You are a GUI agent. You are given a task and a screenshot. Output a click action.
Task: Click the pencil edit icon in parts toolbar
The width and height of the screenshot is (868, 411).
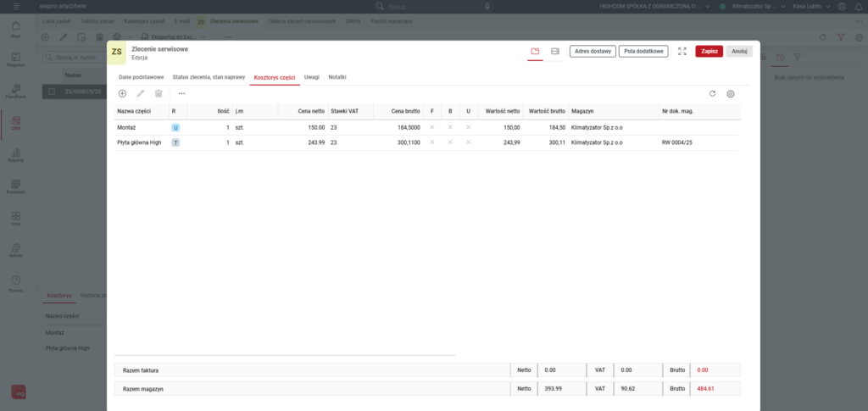click(141, 93)
